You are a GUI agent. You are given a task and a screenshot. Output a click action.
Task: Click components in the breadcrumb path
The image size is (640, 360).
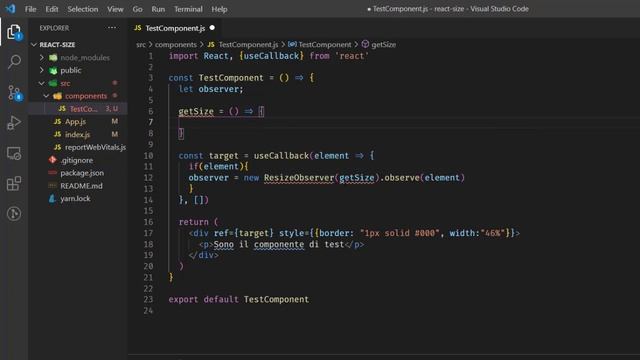tap(176, 44)
